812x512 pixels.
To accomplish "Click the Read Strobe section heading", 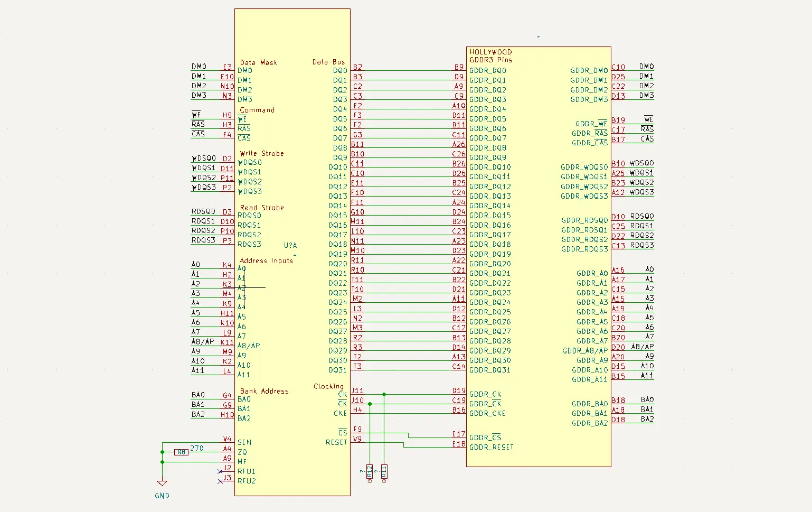I will 262,208.
